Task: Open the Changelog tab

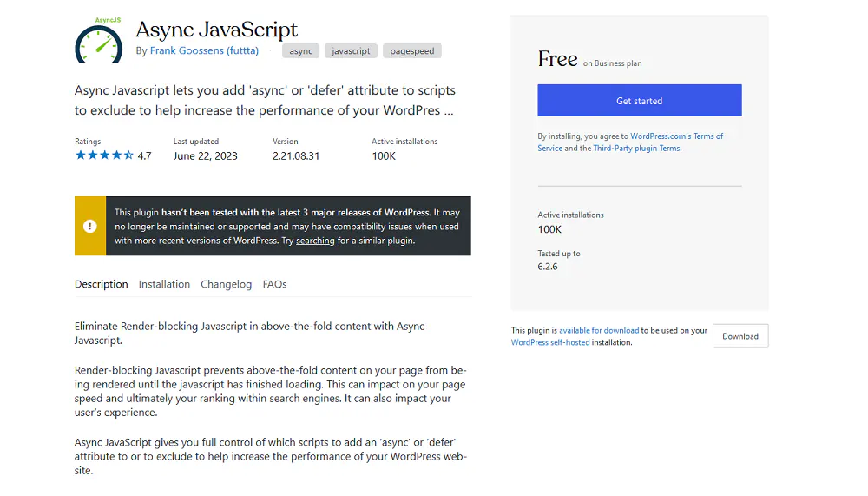Action: [x=226, y=284]
